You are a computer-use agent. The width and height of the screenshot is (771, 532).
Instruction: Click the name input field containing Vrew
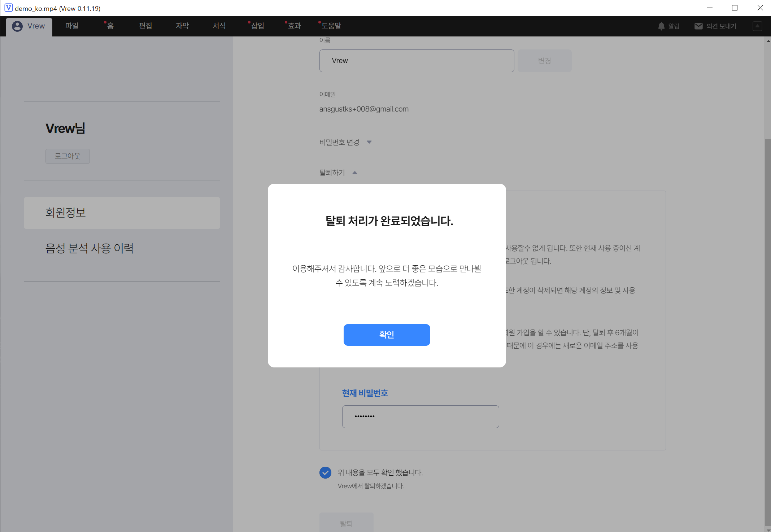point(416,61)
